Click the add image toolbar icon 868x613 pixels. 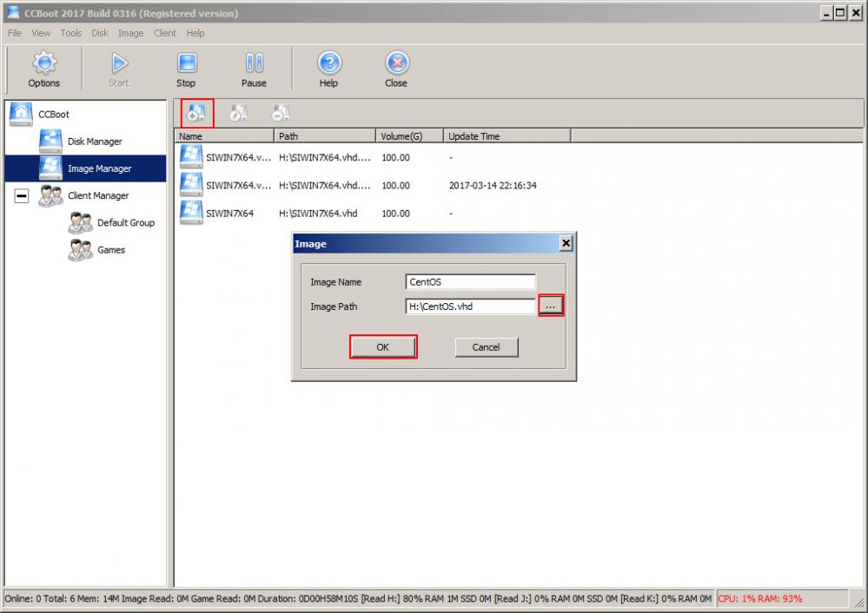[196, 113]
